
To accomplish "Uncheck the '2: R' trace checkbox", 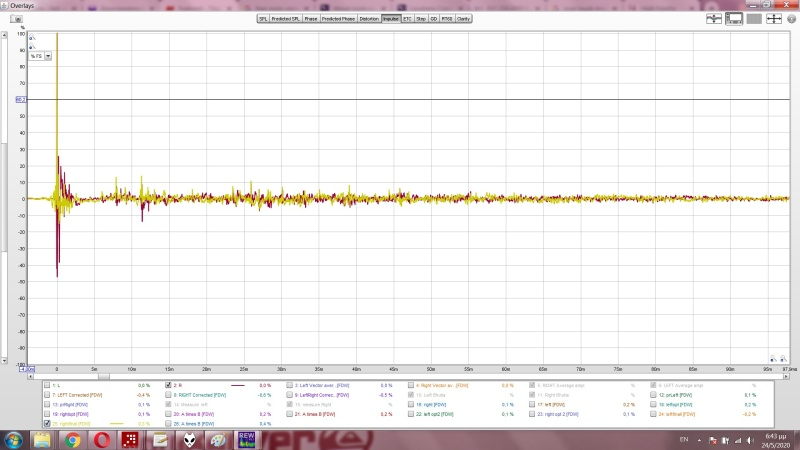I will tap(168, 385).
